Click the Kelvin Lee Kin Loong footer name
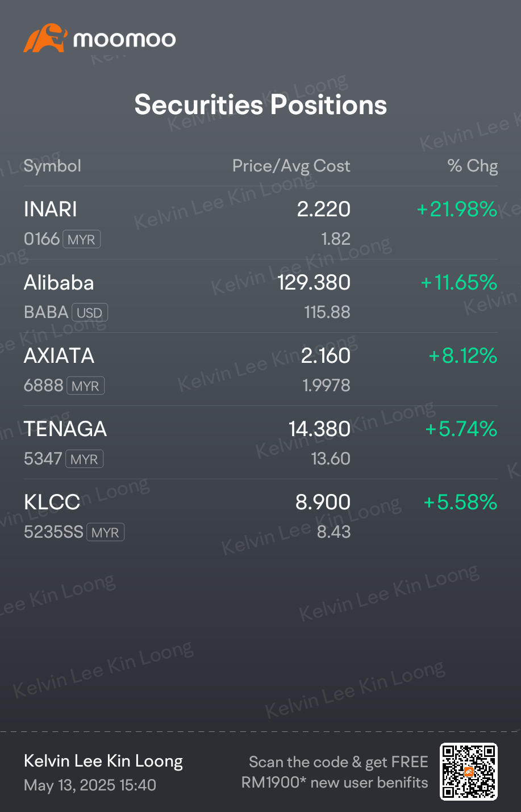 [103, 761]
